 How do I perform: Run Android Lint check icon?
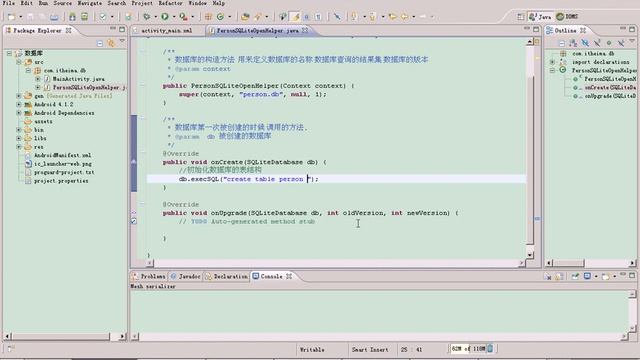coord(103,17)
